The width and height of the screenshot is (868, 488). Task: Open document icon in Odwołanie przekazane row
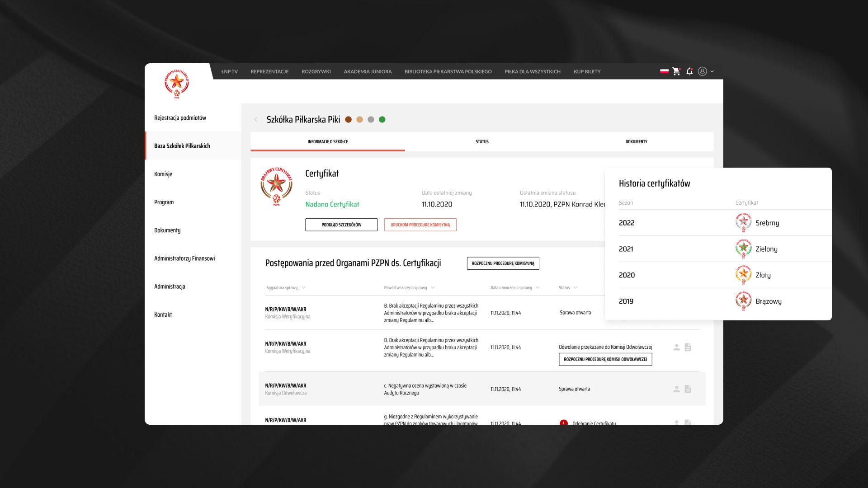(x=688, y=347)
